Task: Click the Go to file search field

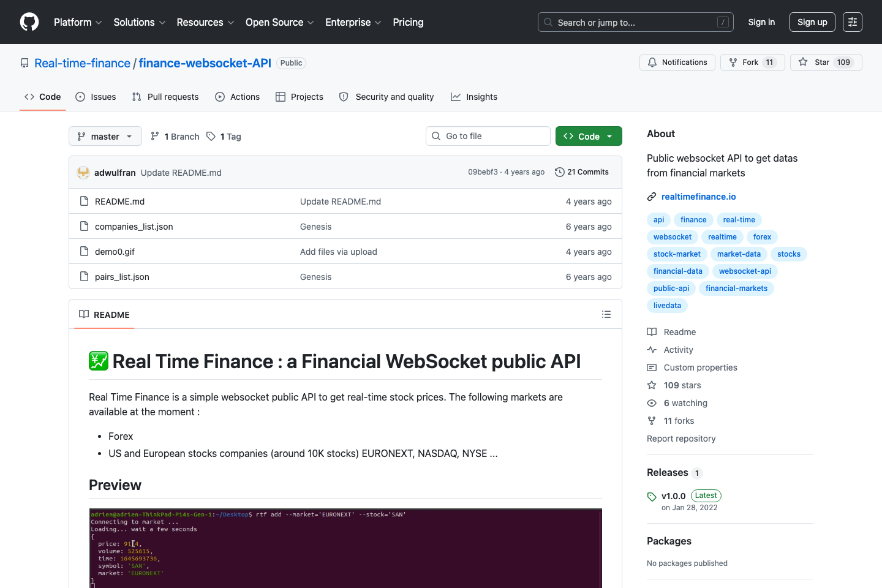Action: click(x=488, y=136)
